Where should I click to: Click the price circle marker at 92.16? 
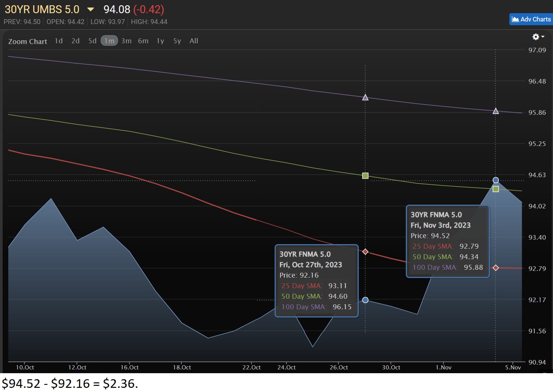point(365,300)
